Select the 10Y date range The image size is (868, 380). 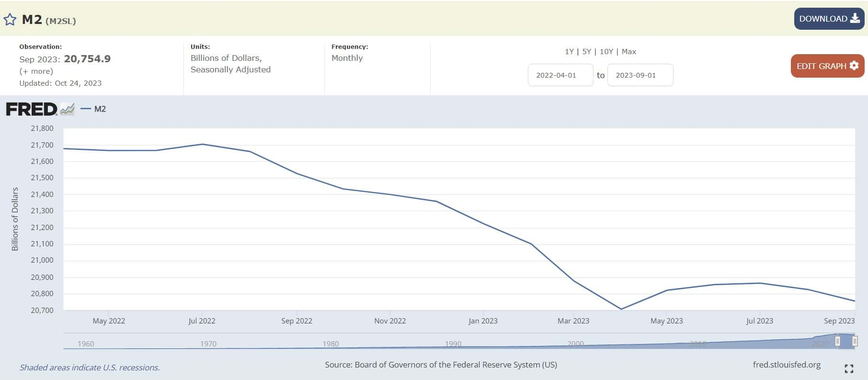606,51
